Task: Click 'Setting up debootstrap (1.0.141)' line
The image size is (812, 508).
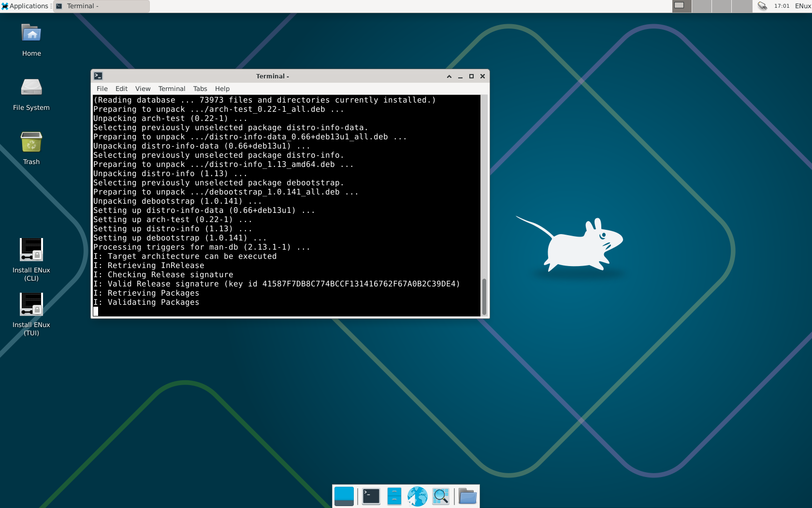Action: (x=180, y=238)
